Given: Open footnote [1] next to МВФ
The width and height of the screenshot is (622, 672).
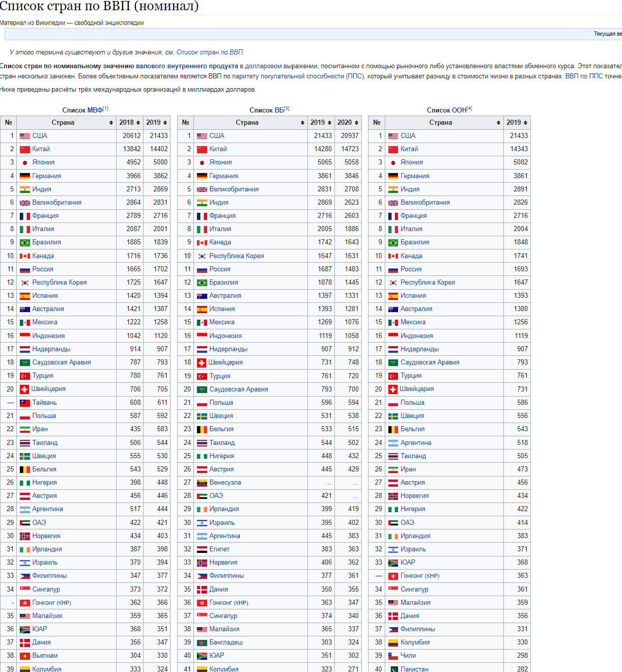Looking at the screenshot, I should [x=105, y=108].
